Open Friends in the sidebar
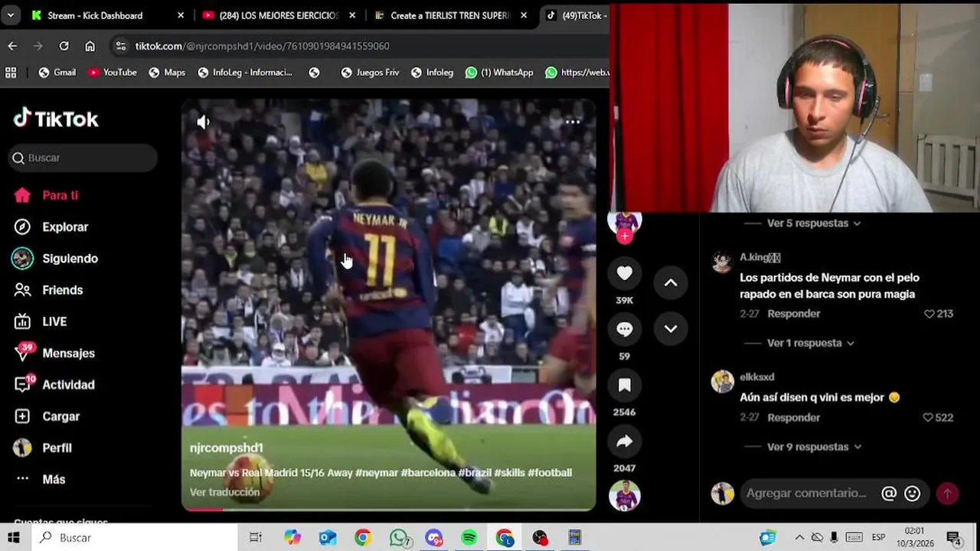 [62, 290]
